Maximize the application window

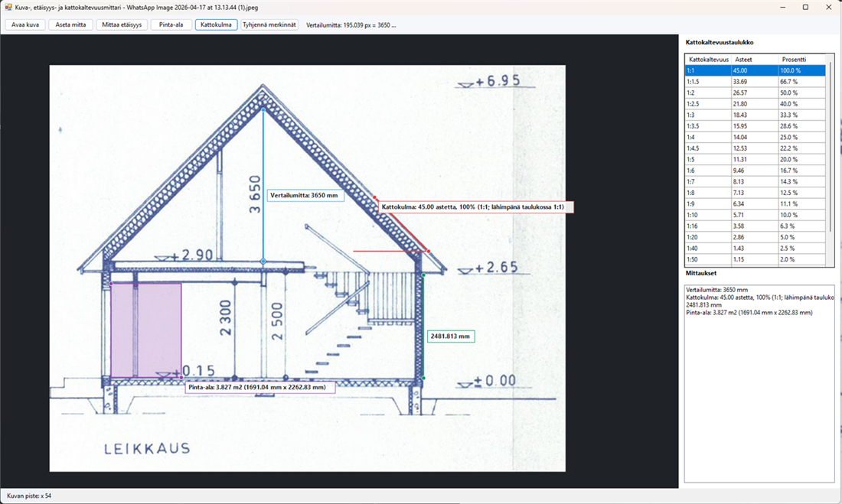805,8
